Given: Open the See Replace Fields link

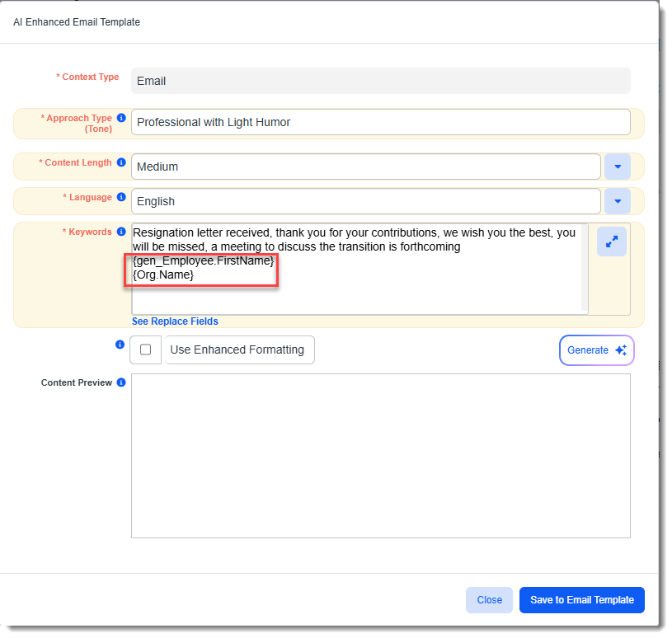Looking at the screenshot, I should pos(175,321).
